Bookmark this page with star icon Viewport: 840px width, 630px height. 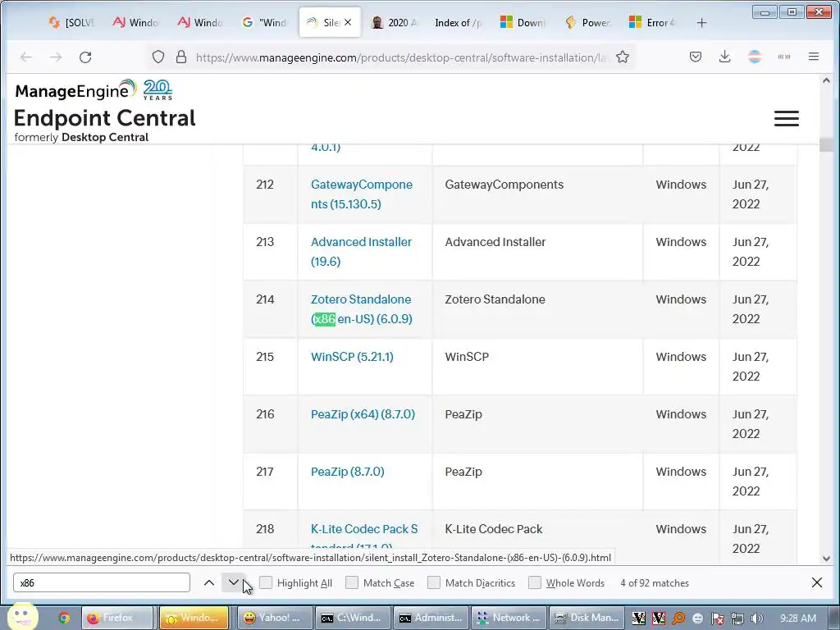pyautogui.click(x=622, y=57)
